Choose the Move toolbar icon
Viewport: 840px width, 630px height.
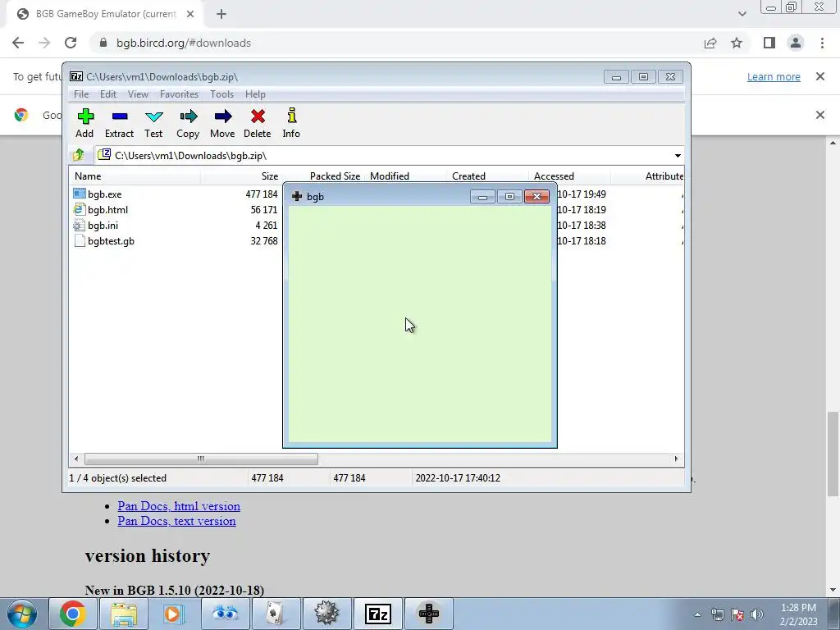tap(222, 123)
